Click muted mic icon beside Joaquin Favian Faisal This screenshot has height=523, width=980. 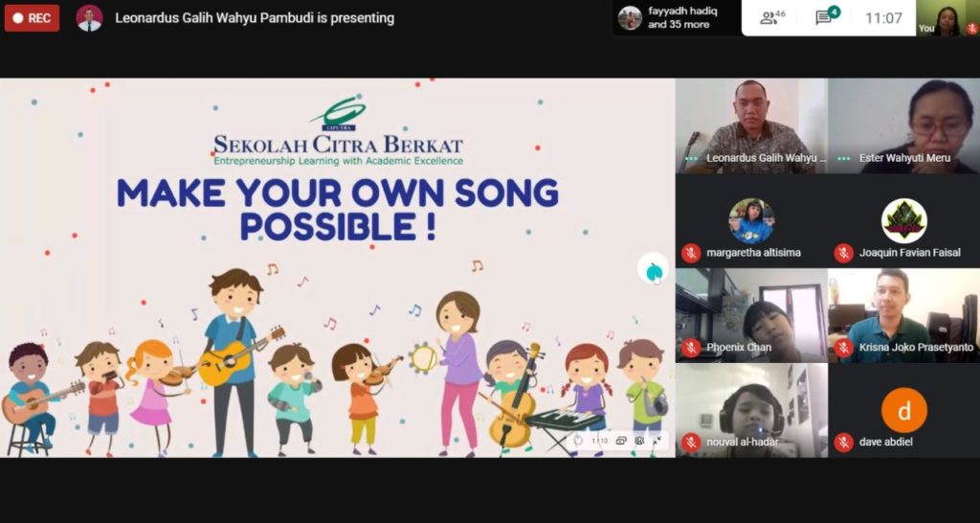tap(844, 253)
